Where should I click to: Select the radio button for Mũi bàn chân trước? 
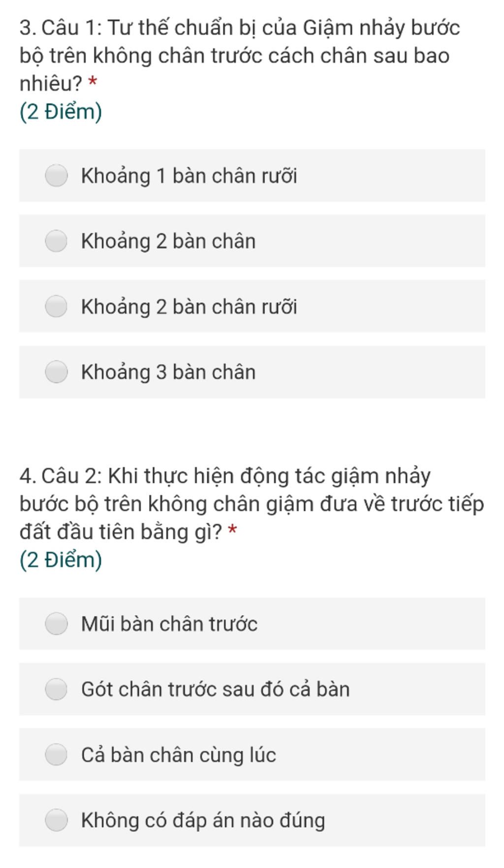click(x=56, y=624)
